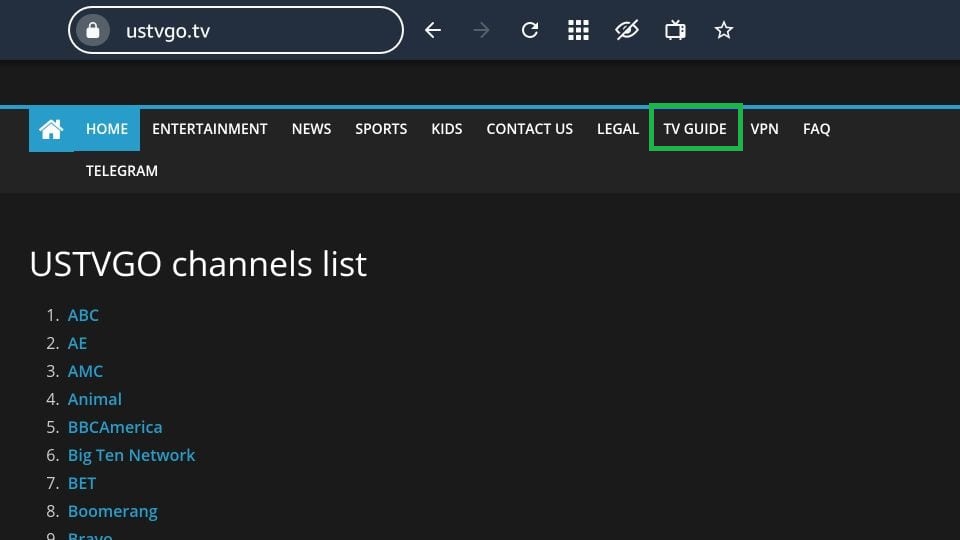Screen dimensions: 960x540
Task: Open the ENTERTAINMENT menu item
Action: pos(209,129)
